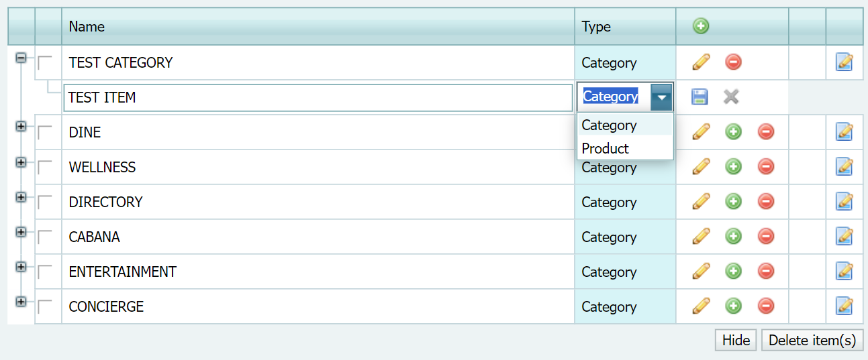Check the DINE row checkbox
The height and width of the screenshot is (360, 868).
[45, 133]
